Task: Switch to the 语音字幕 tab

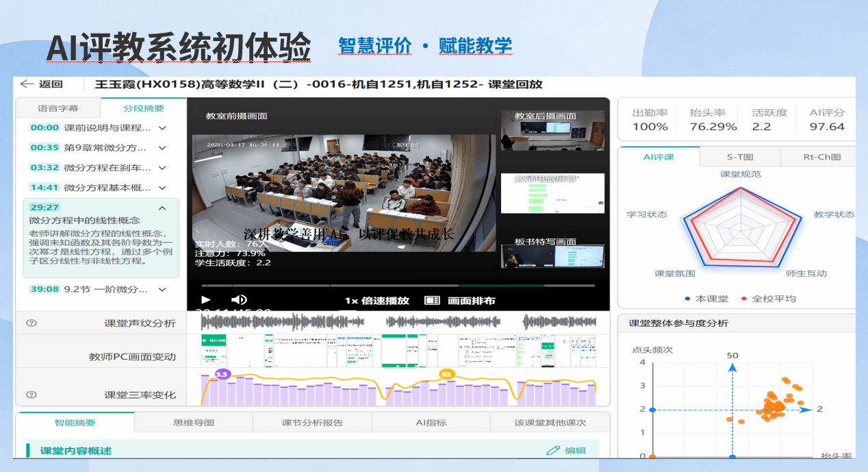Action: [x=58, y=108]
